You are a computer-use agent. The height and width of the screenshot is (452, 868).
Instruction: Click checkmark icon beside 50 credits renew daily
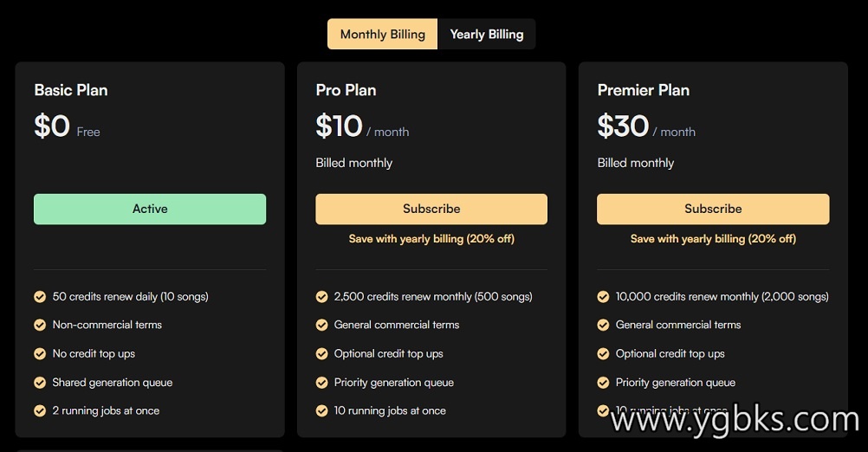(40, 297)
